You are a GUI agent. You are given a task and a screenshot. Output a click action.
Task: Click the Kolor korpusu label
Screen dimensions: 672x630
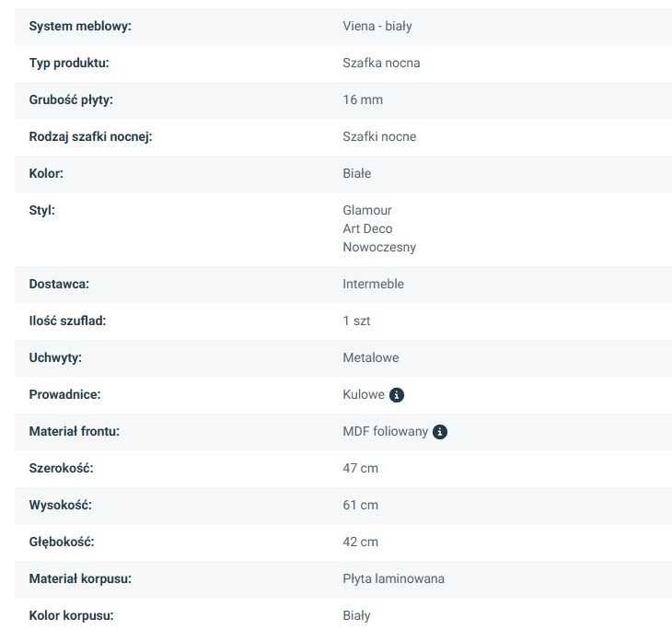tap(71, 615)
